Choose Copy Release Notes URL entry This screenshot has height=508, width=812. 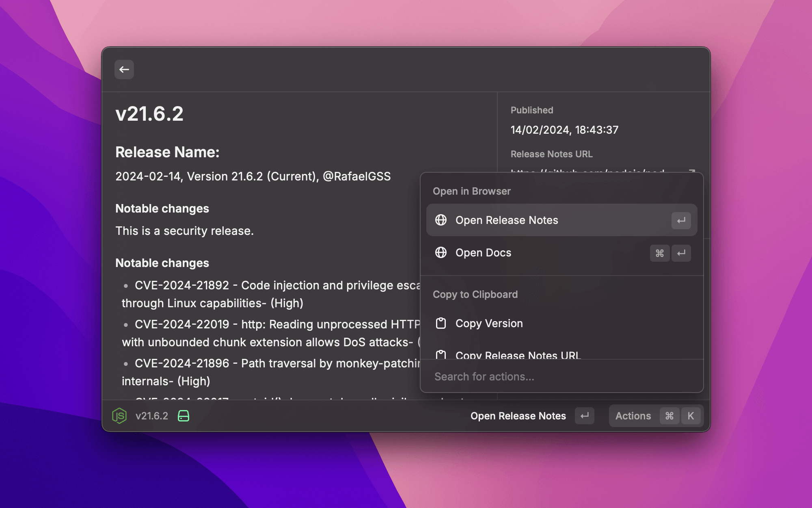[x=518, y=355]
